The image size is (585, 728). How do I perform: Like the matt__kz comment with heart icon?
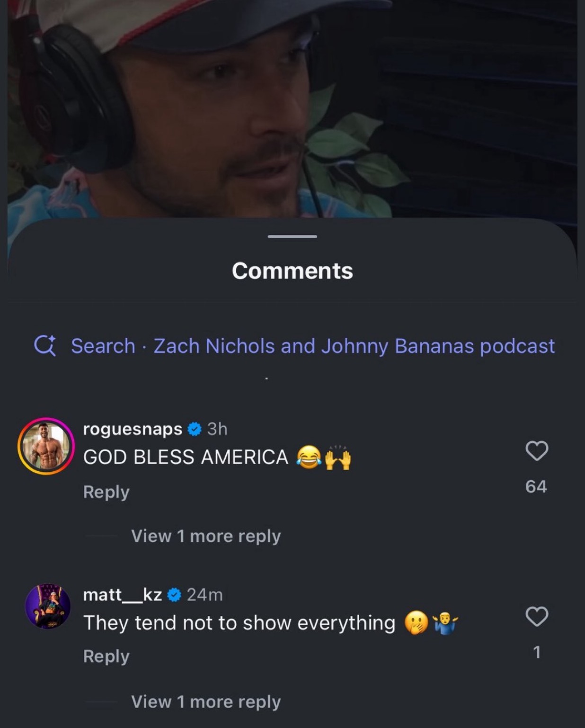[x=537, y=616]
